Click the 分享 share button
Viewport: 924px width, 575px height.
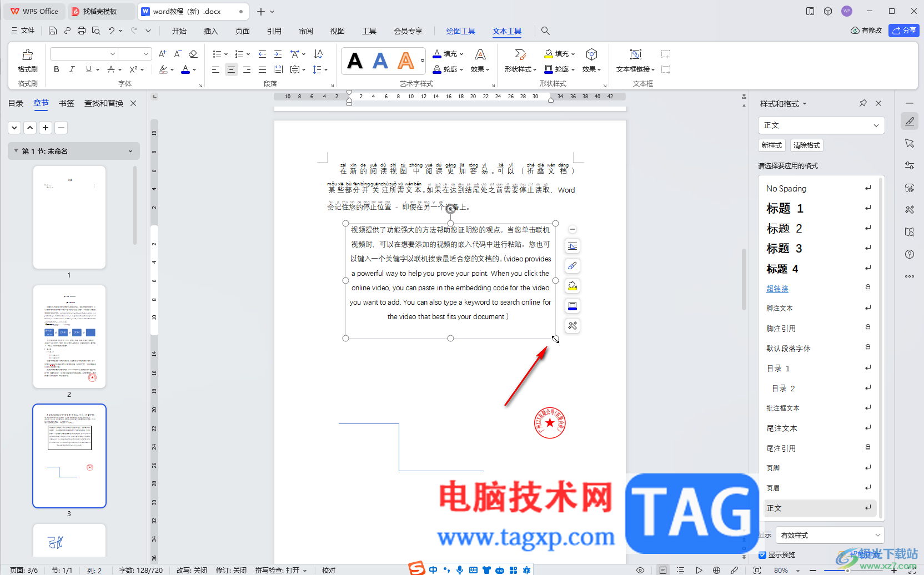tap(904, 31)
